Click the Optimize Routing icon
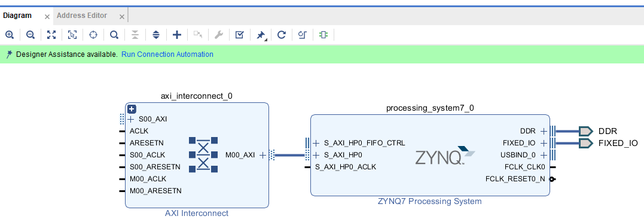The height and width of the screenshot is (219, 644). pyautogui.click(x=303, y=35)
